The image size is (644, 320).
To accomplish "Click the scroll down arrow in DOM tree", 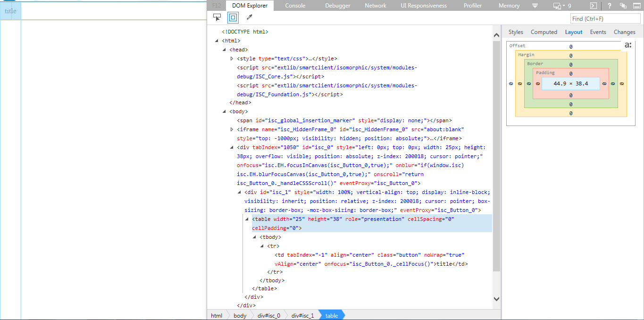I will coord(496,298).
